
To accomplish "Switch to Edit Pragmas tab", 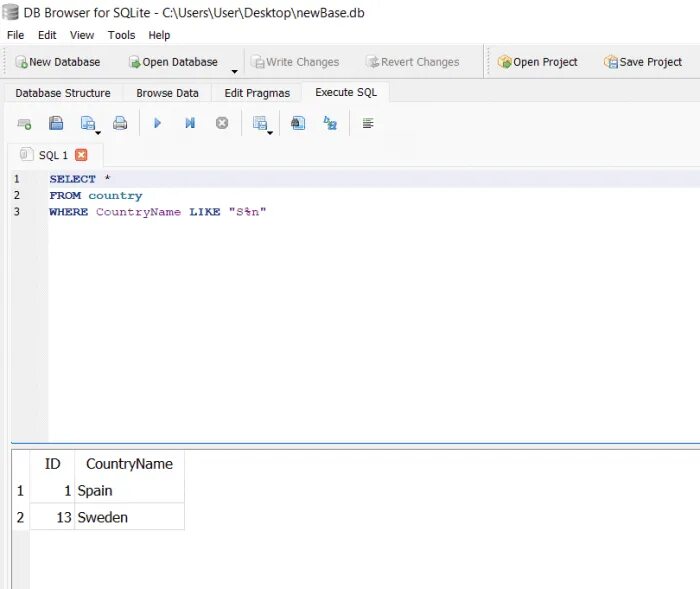I will coord(257,93).
